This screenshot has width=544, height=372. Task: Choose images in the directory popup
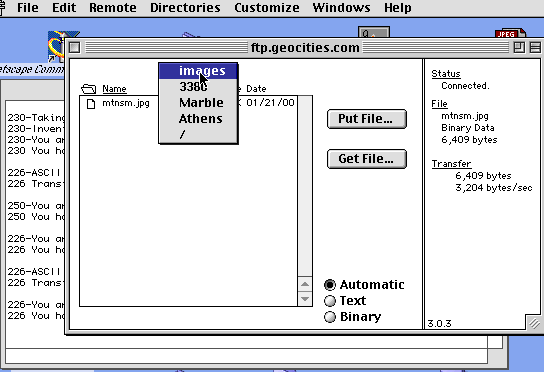[198, 71]
